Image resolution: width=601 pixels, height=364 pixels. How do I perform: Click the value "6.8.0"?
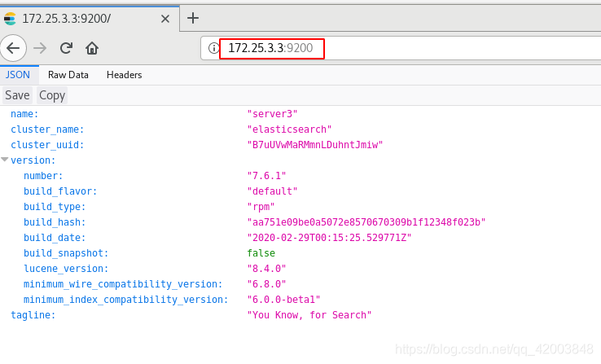(x=266, y=284)
